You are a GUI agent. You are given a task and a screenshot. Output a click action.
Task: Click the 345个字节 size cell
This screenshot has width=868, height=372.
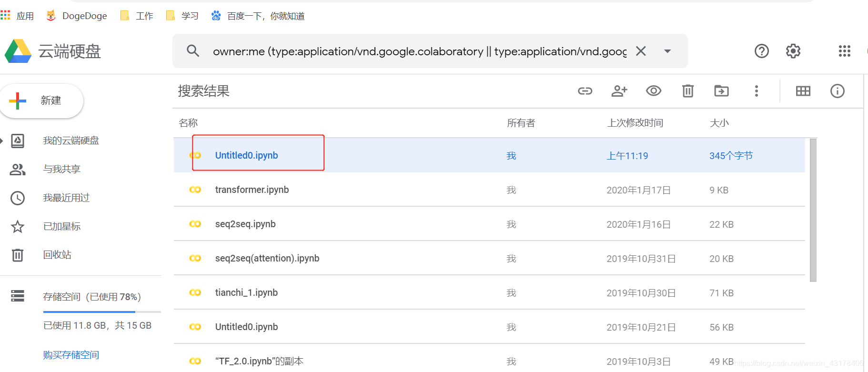(x=731, y=156)
